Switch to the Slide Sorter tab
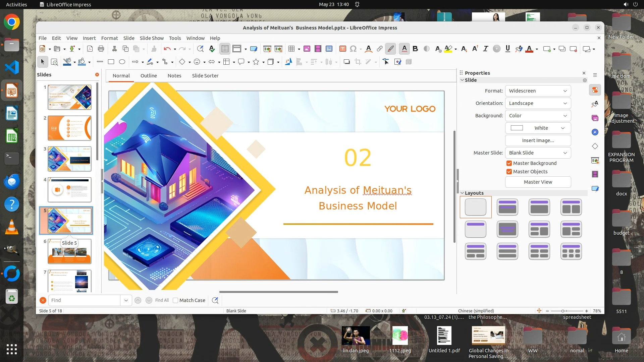 pyautogui.click(x=205, y=76)
